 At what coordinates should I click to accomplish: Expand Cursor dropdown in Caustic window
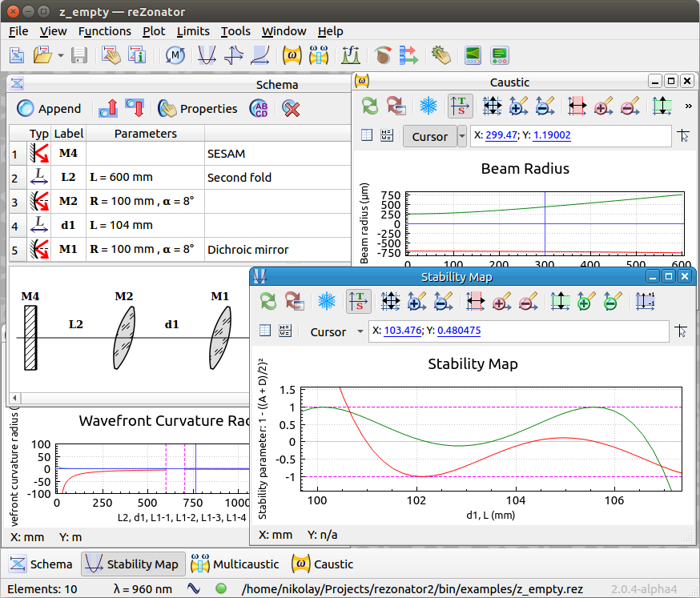pos(461,136)
